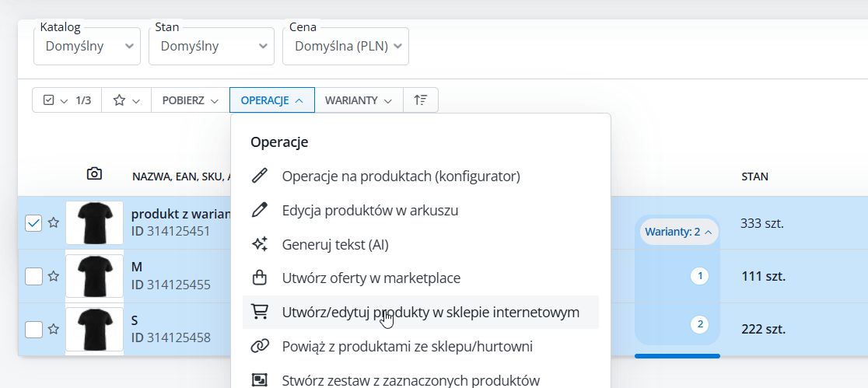Open the Katalog dropdown
This screenshot has width=868, height=388.
pyautogui.click(x=87, y=47)
